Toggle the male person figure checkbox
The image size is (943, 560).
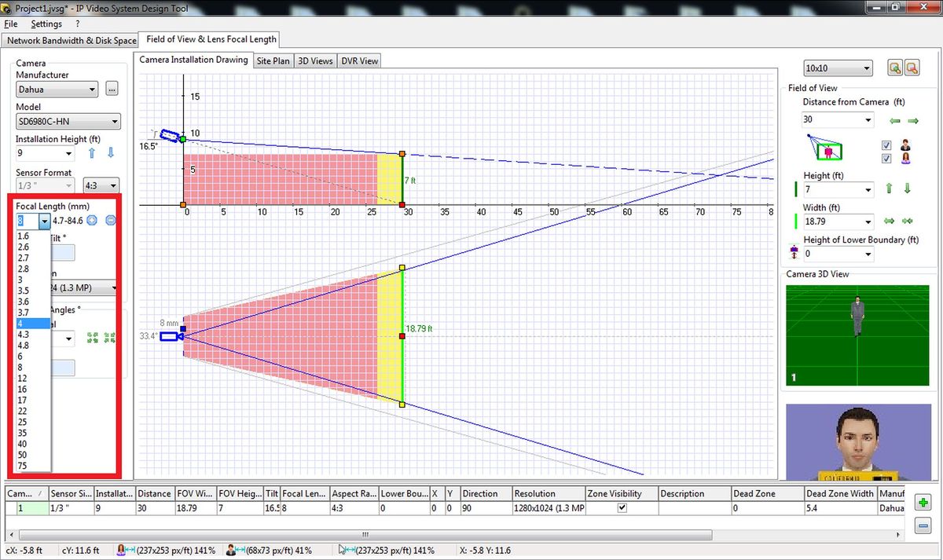(x=886, y=145)
